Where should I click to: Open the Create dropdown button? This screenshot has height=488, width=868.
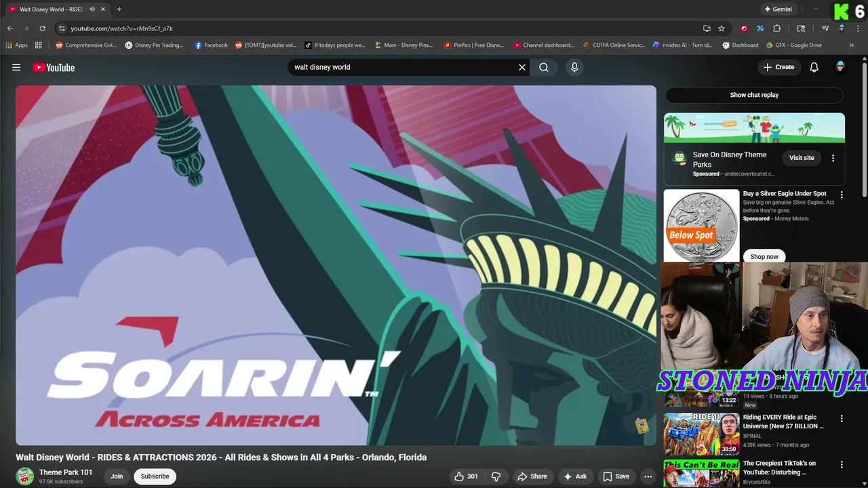[x=778, y=67]
